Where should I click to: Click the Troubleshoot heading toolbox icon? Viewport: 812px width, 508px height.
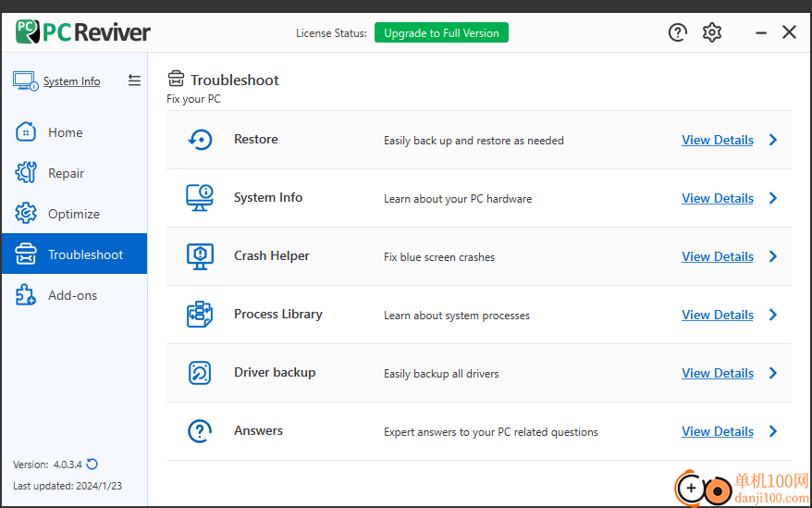(176, 79)
